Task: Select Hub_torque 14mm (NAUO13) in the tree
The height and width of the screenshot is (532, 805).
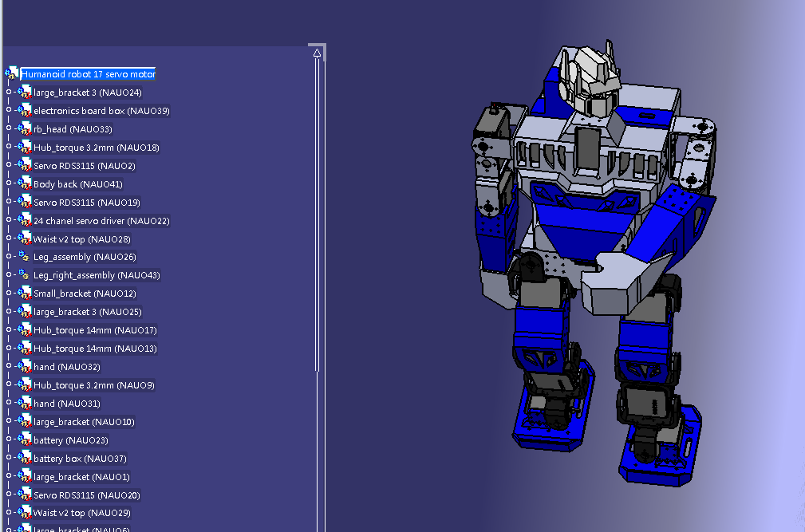Action: coord(95,349)
